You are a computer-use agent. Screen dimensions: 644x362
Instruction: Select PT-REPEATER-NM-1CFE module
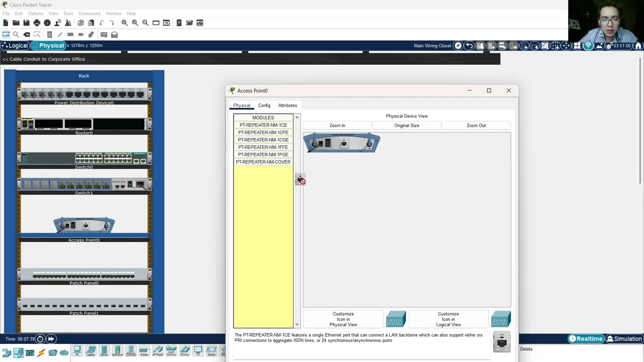click(263, 133)
